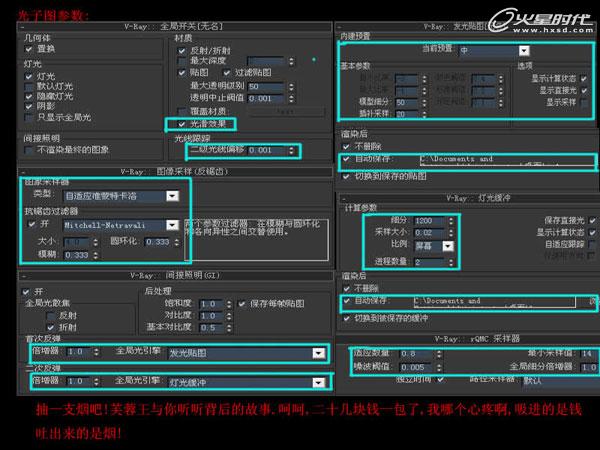Click the light cache 细分 field 1200

coord(431,221)
